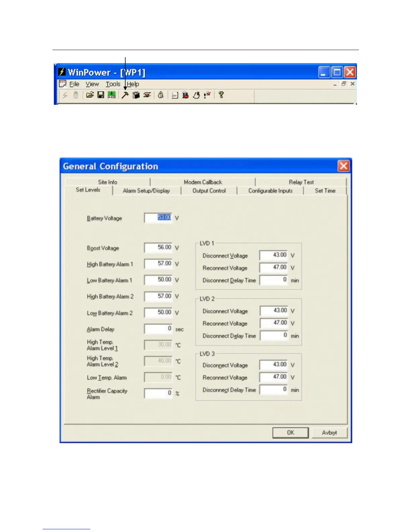Viewport: 411px width, 532px height.
Task: Open the Help menu
Action: click(133, 84)
